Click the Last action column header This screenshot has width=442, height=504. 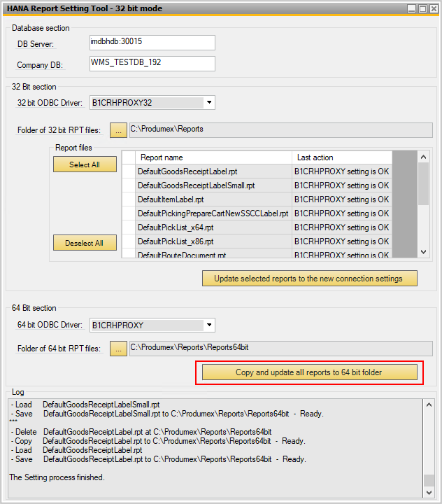pyautogui.click(x=341, y=157)
